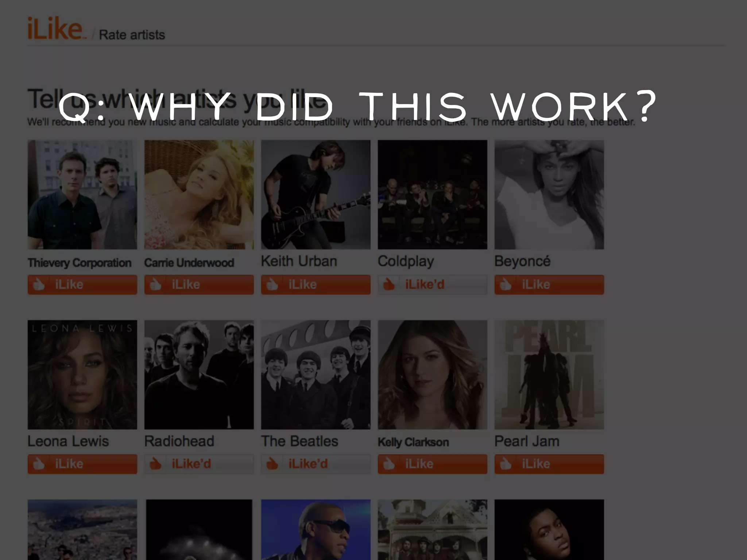Click the iLike logo
The height and width of the screenshot is (560, 747).
[56, 28]
